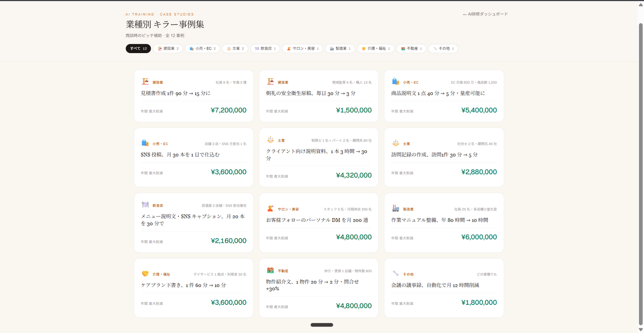Click scrollbar down arrow
The width and height of the screenshot is (644, 333).
pyautogui.click(x=641, y=330)
